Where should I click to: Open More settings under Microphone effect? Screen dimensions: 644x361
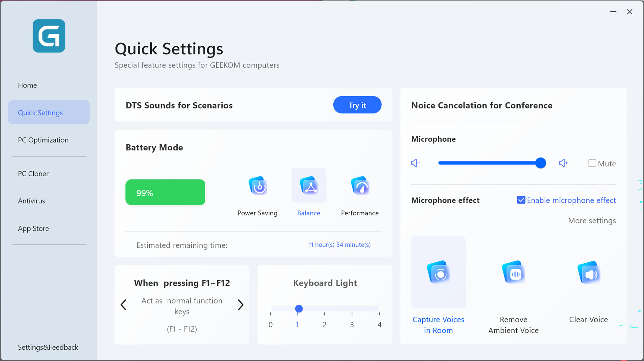[x=592, y=221]
